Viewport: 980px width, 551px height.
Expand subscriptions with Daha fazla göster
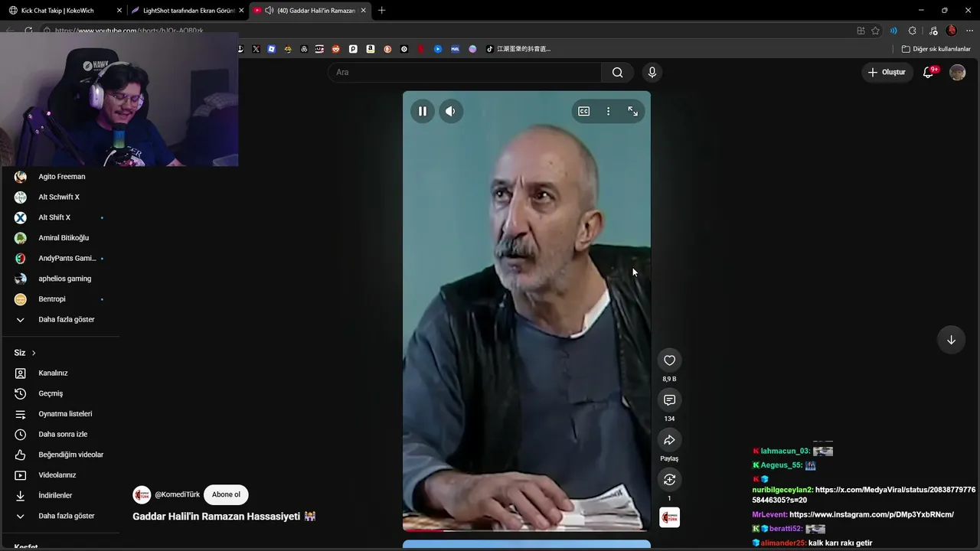(x=60, y=319)
